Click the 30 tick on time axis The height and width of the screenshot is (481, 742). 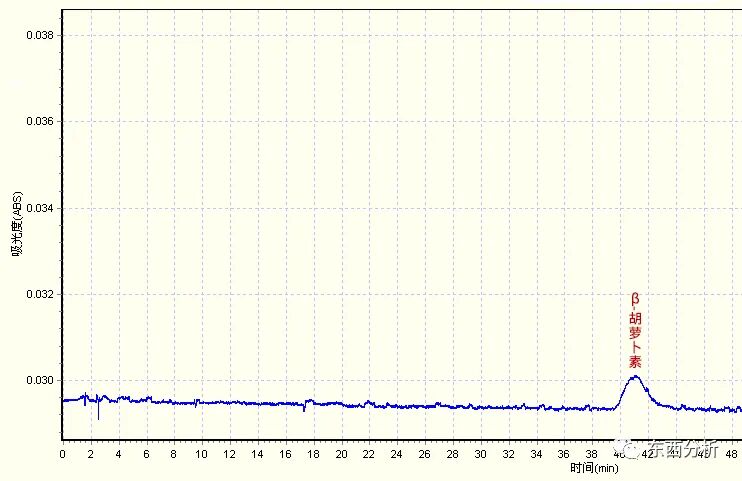coord(481,454)
